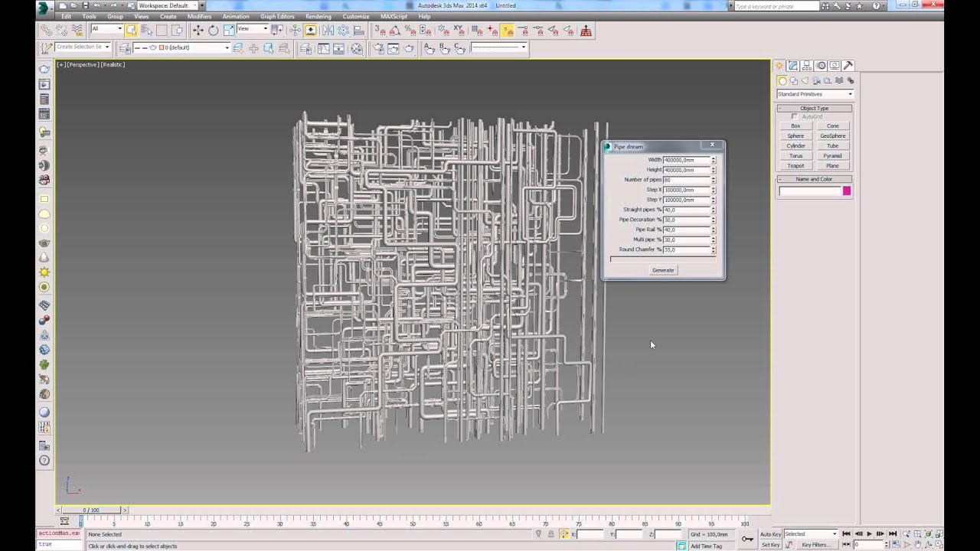Open the Standard Primitives dropdown
980x551 pixels.
[x=815, y=94]
